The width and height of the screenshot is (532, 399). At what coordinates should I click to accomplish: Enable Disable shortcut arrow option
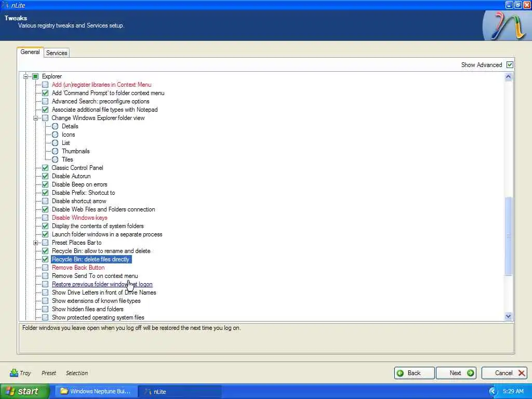(x=45, y=201)
